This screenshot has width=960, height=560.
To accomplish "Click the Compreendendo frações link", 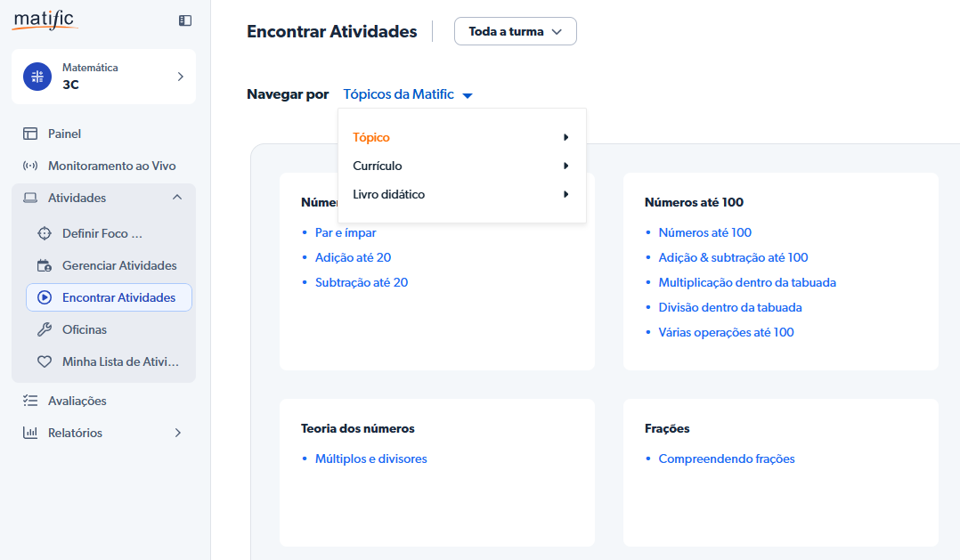I will tap(726, 459).
